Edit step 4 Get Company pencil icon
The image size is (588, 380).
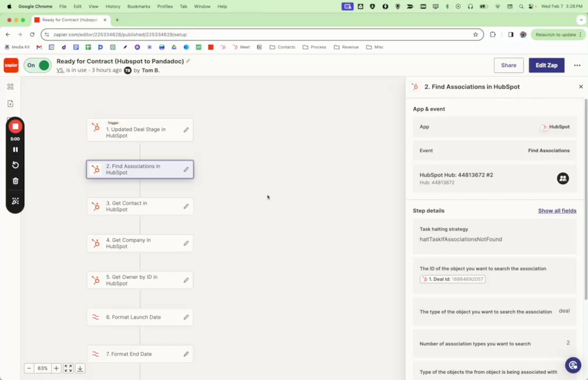[186, 243]
